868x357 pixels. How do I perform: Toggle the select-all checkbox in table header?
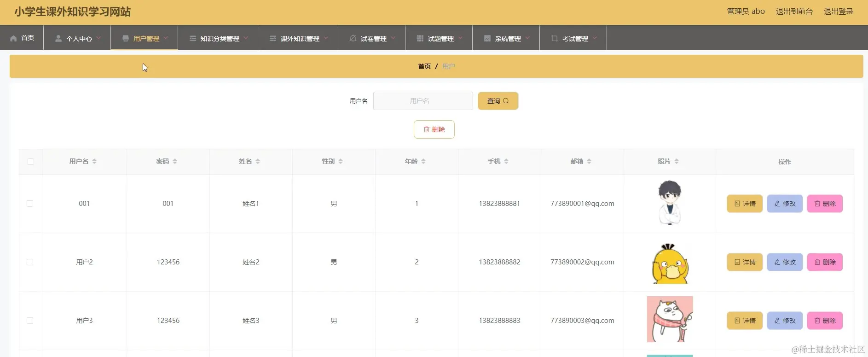click(31, 162)
